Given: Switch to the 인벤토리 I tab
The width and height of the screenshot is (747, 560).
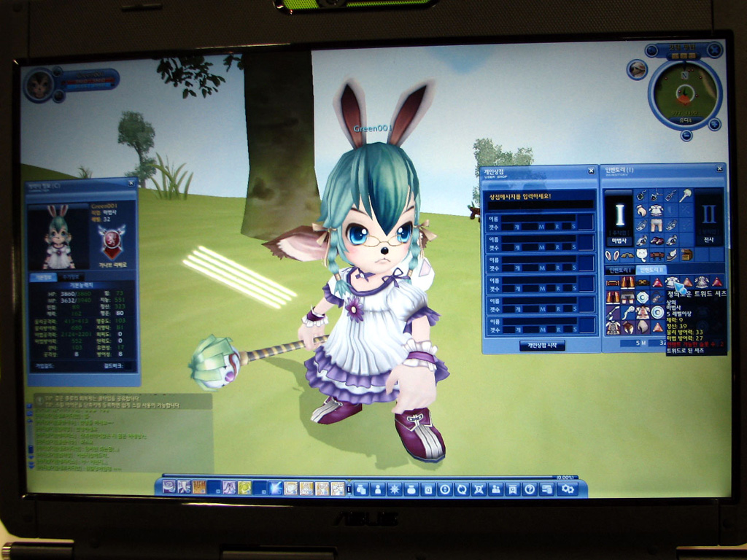Looking at the screenshot, I should pyautogui.click(x=620, y=270).
